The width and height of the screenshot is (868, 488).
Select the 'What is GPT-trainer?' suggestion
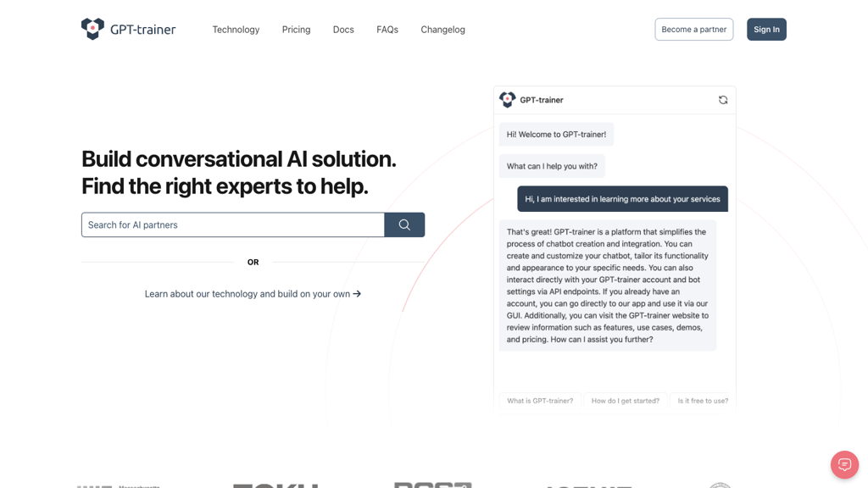[x=540, y=401]
